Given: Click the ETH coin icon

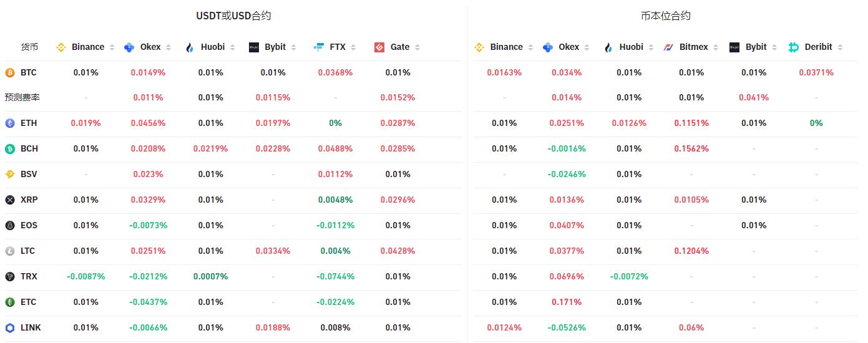Looking at the screenshot, I should pyautogui.click(x=10, y=123).
